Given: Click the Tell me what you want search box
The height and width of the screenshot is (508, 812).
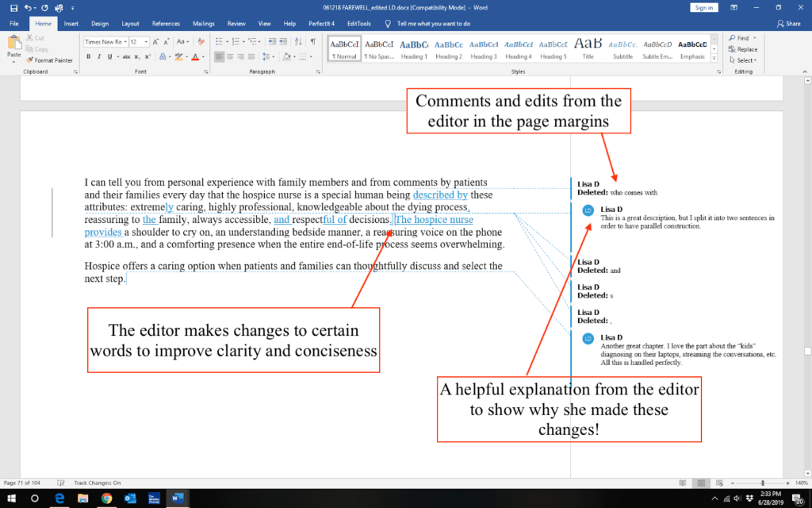Looking at the screenshot, I should click(x=434, y=23).
